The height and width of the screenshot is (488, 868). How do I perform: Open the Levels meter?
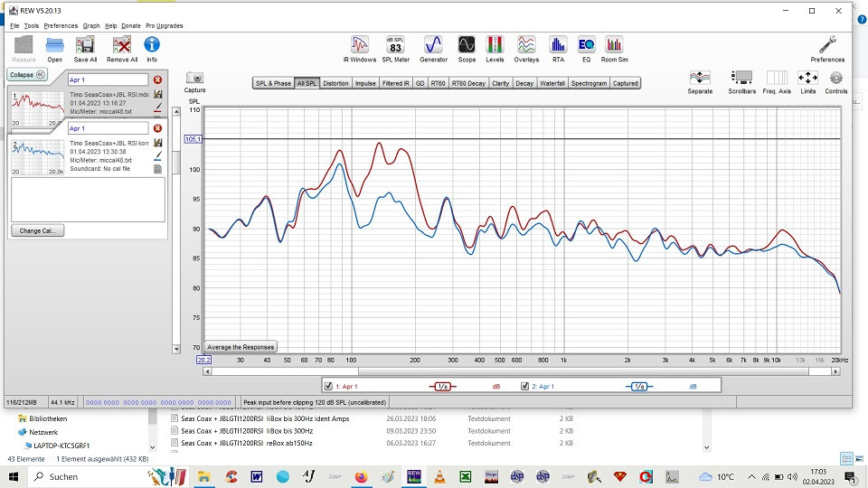pyautogui.click(x=495, y=49)
